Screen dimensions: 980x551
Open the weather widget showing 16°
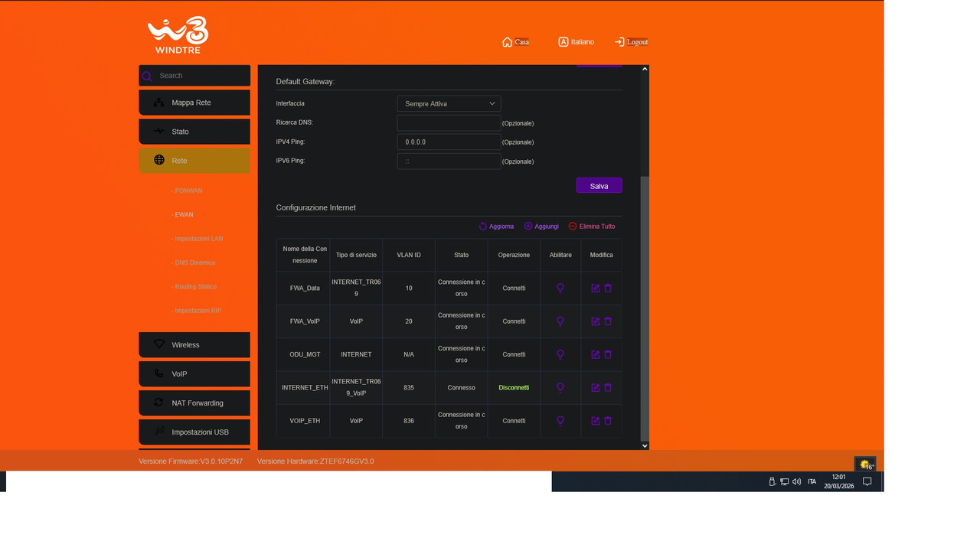pos(866,465)
